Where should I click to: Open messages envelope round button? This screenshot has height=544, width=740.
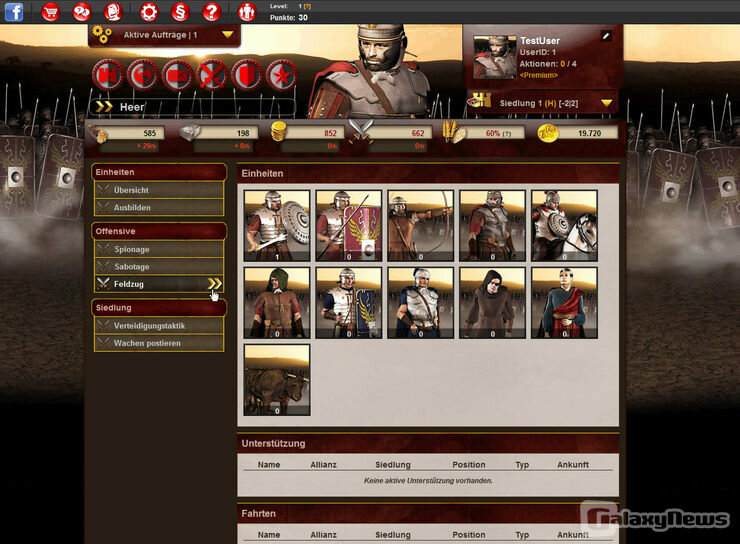pos(177,75)
